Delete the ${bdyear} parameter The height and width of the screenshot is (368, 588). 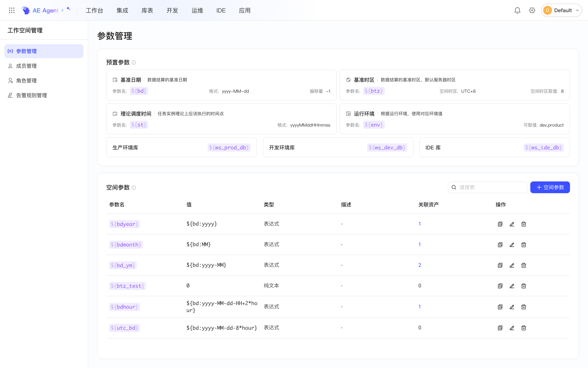click(x=524, y=224)
